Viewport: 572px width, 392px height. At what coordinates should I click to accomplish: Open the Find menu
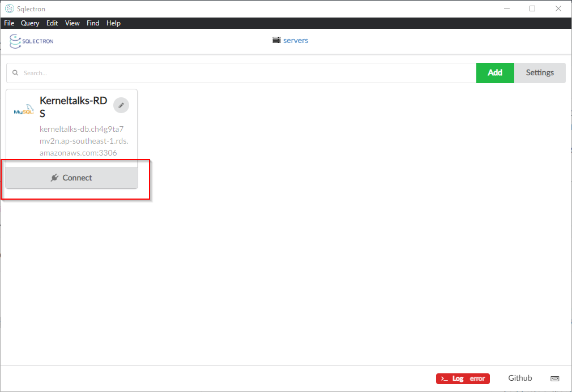(93, 23)
